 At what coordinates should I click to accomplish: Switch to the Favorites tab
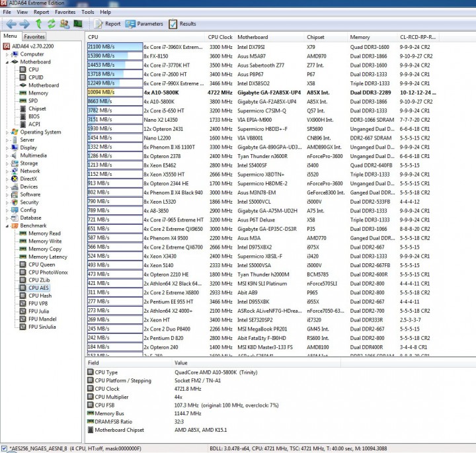pyautogui.click(x=34, y=36)
